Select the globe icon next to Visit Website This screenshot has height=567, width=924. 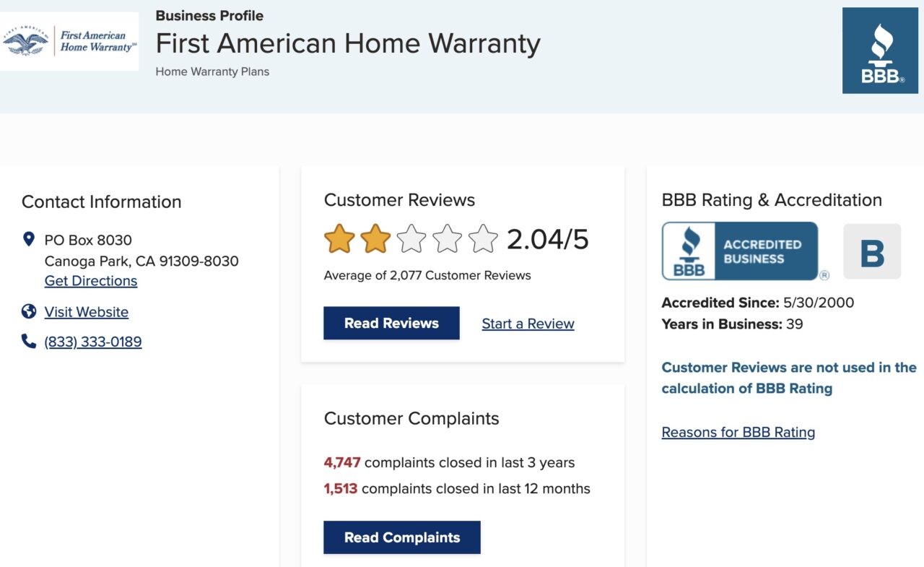[x=29, y=311]
